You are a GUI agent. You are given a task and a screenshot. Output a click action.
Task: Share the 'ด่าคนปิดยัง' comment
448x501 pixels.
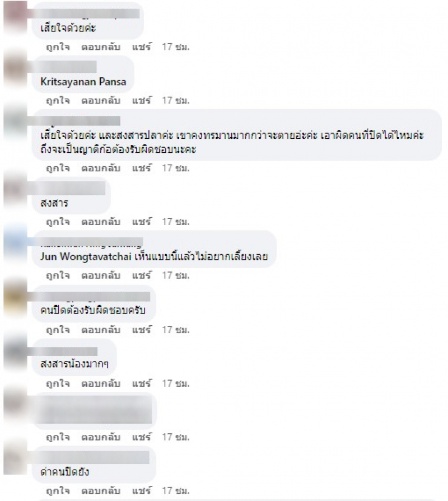[141, 490]
